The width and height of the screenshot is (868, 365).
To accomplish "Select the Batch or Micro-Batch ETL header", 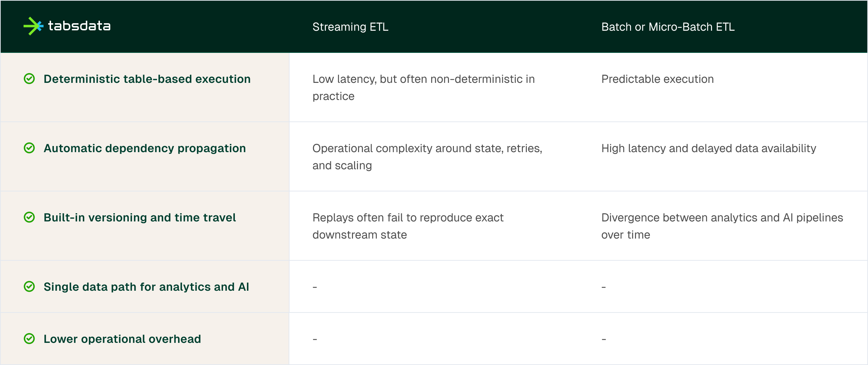I will click(668, 27).
